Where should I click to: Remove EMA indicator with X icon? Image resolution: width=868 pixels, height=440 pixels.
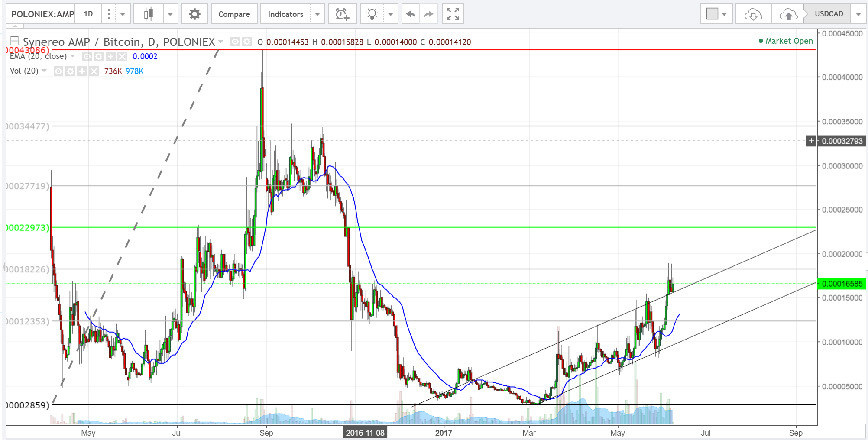click(x=123, y=56)
